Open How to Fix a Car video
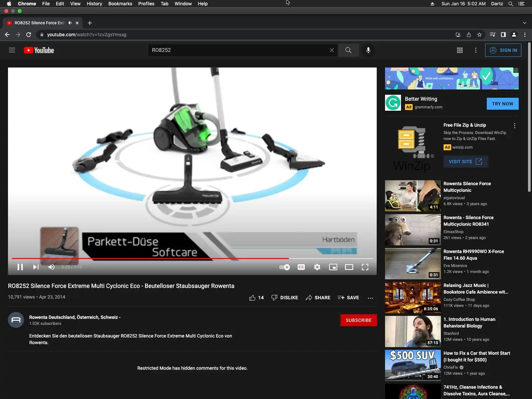This screenshot has width=532, height=399. point(476,356)
